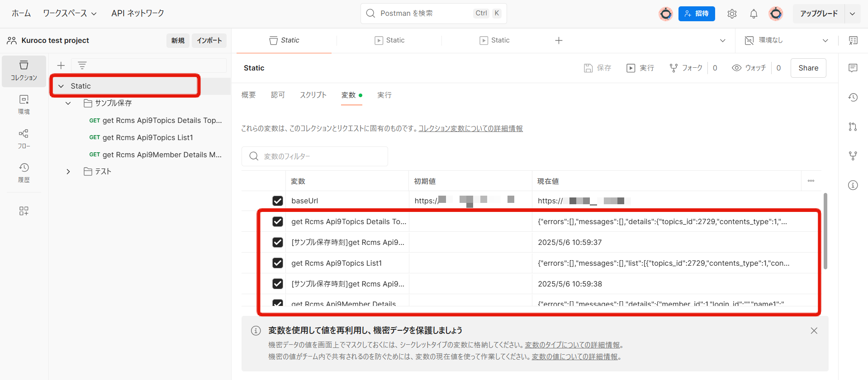Focus the Postman を検索 search box
The image size is (868, 380).
(433, 14)
